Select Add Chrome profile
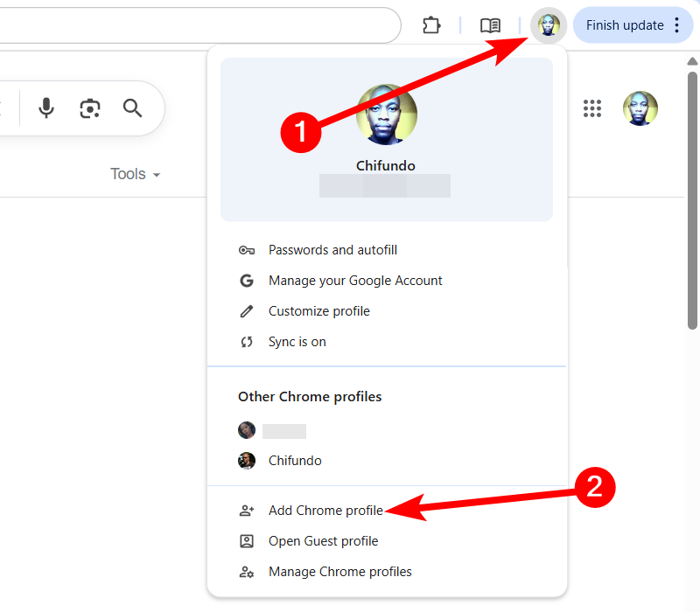Screen dimensions: 700x612 coord(325,511)
